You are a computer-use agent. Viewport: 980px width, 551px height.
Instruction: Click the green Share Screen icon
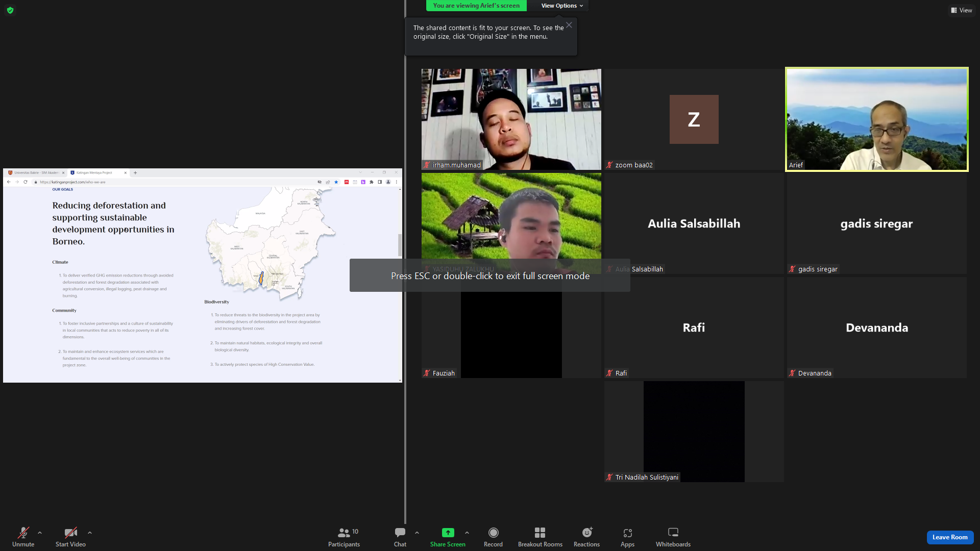[448, 533]
